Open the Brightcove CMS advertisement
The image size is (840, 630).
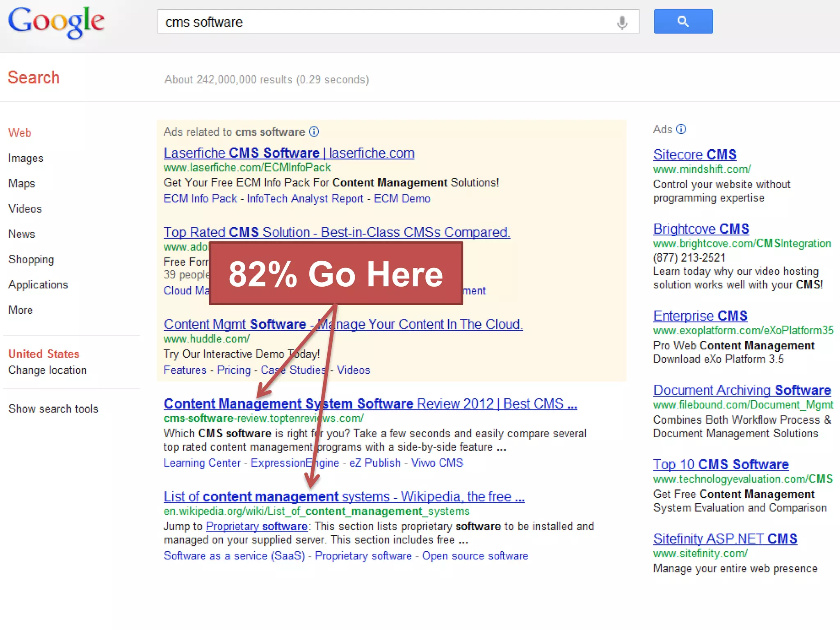click(x=701, y=229)
